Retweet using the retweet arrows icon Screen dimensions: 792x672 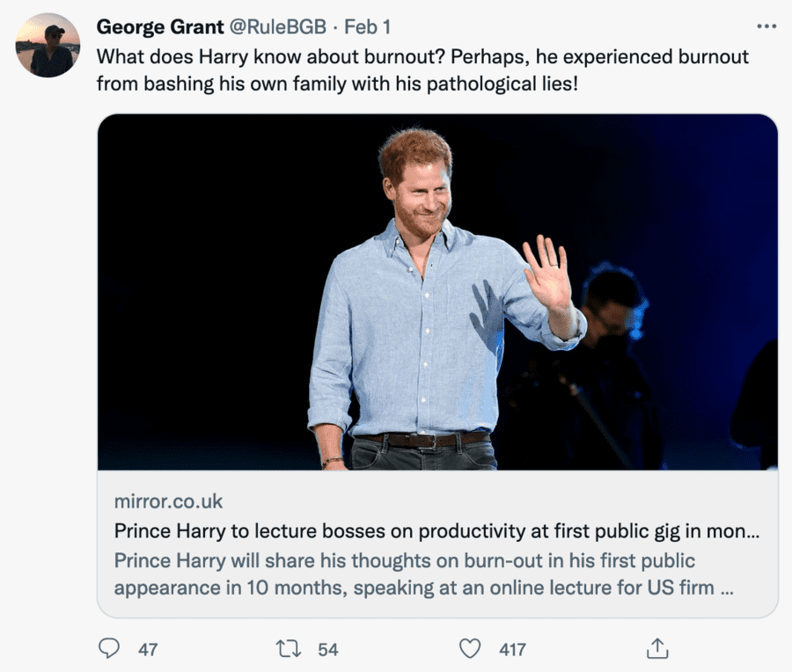288,649
